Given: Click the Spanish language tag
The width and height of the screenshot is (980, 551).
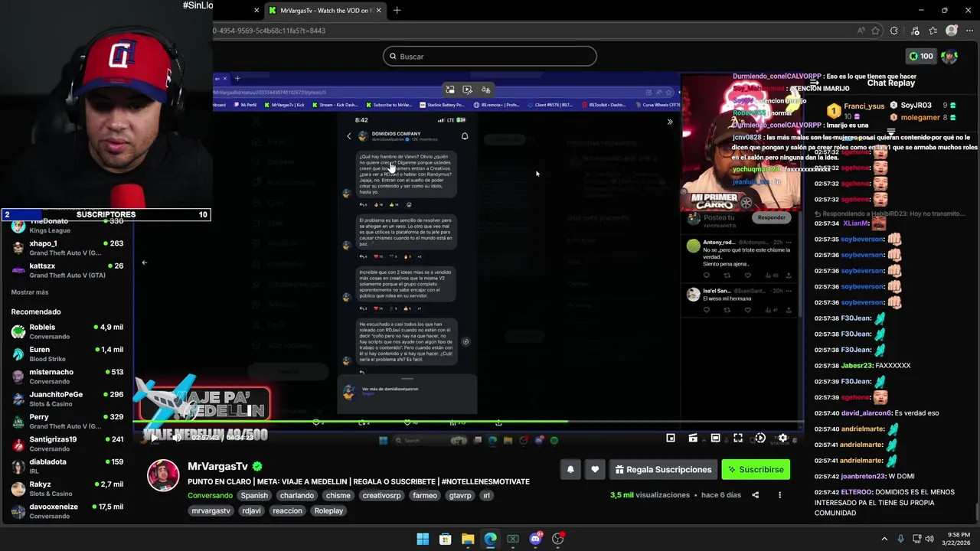Looking at the screenshot, I should (254, 495).
